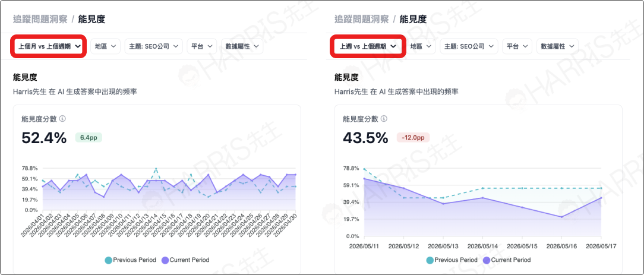
Task: Click the 能見度 breadcrumb title in the left panel
Action: [x=91, y=19]
